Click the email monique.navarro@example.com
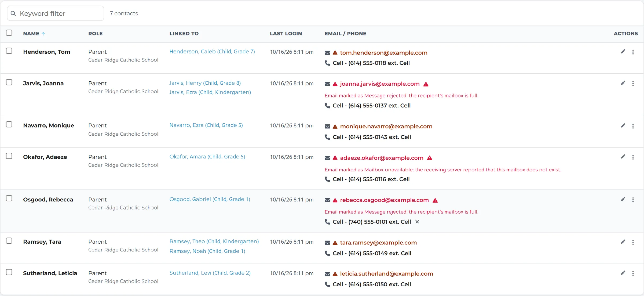Image resolution: width=644 pixels, height=296 pixels. (x=386, y=126)
